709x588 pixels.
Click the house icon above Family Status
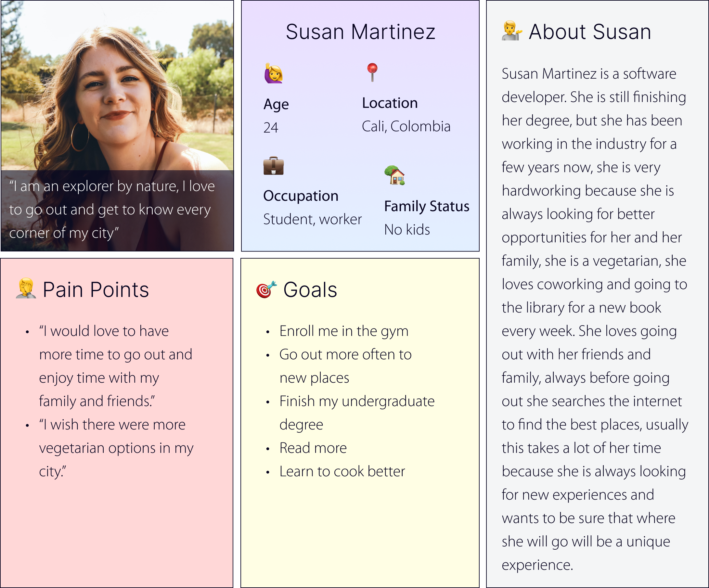(395, 175)
